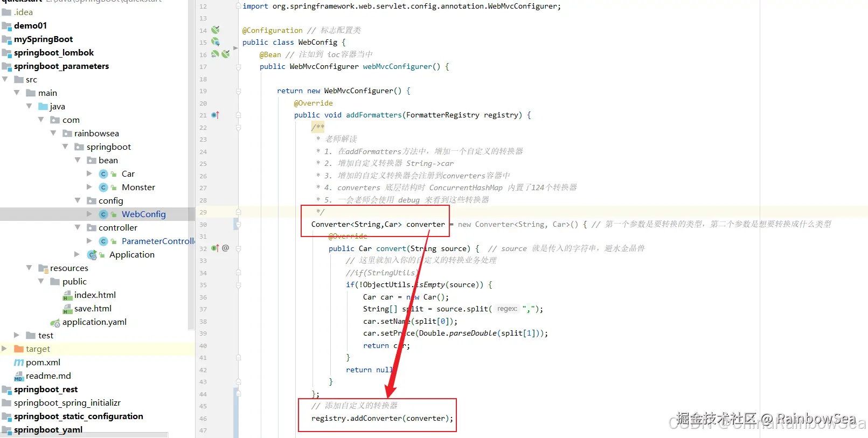Select the mySpringBoot module
868x438 pixels.
coord(43,39)
